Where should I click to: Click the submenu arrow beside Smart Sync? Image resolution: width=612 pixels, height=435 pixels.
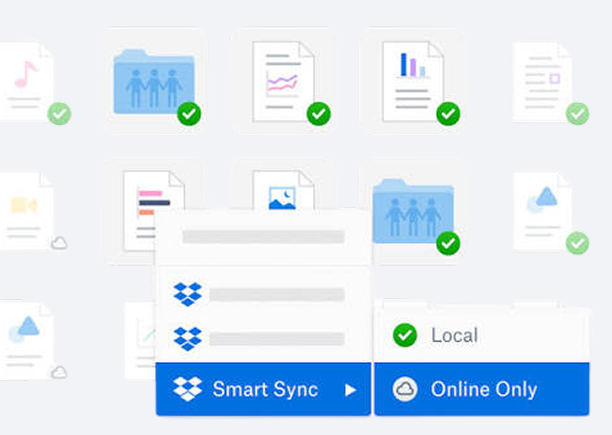350,390
